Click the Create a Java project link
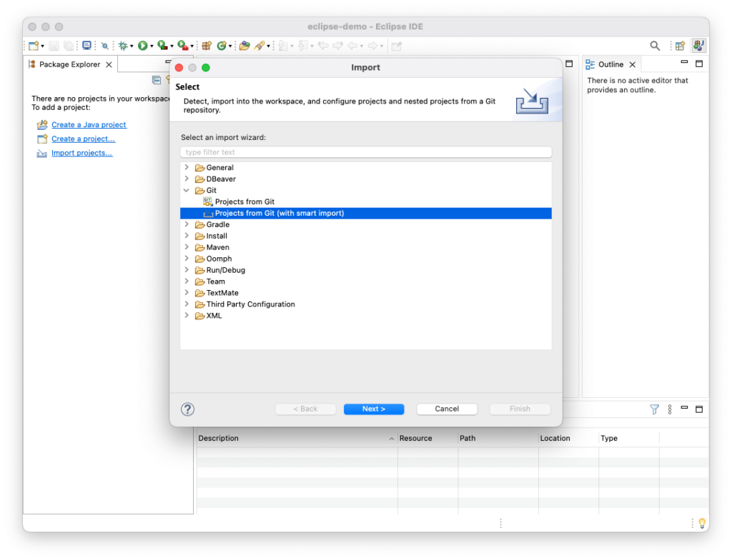 [89, 125]
